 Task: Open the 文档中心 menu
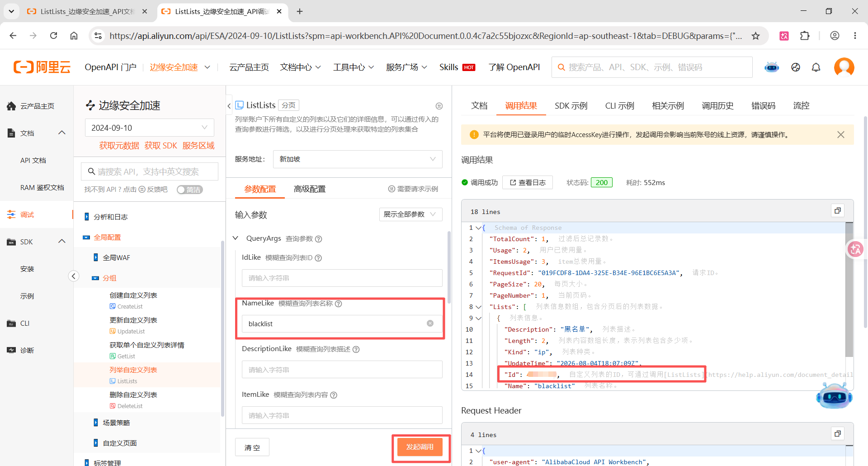click(x=301, y=67)
